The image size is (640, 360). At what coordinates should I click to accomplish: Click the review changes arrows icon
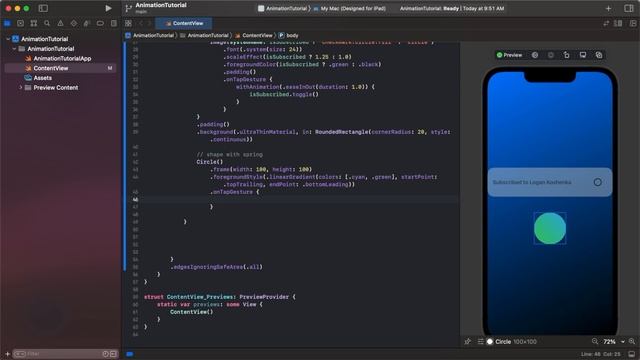(x=606, y=23)
